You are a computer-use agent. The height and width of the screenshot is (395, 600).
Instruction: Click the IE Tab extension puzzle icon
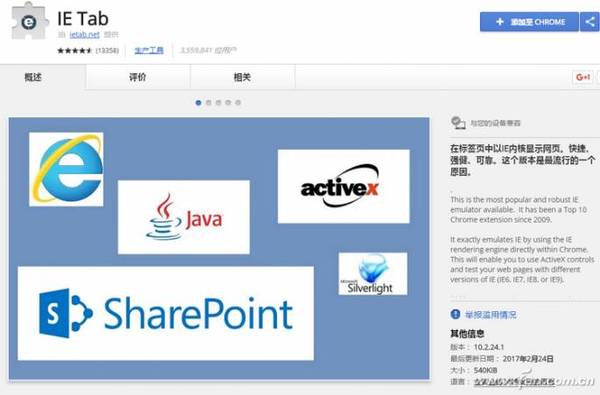pyautogui.click(x=30, y=21)
